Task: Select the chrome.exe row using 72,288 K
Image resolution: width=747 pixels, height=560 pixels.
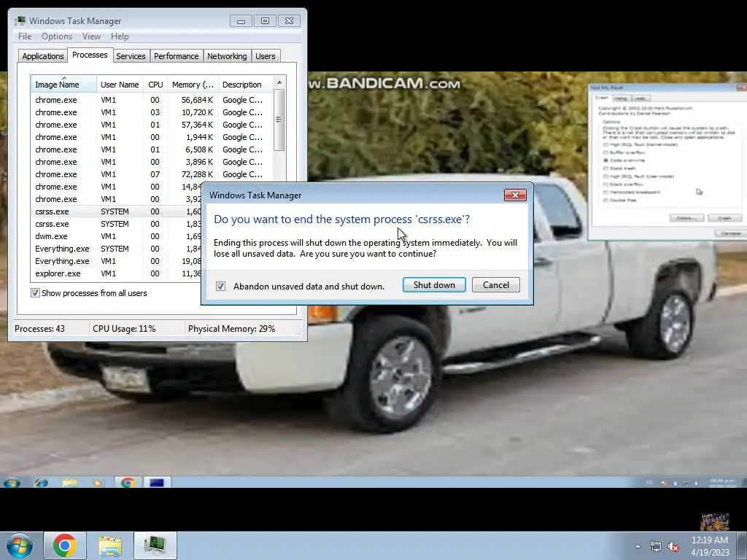Action: (152, 174)
